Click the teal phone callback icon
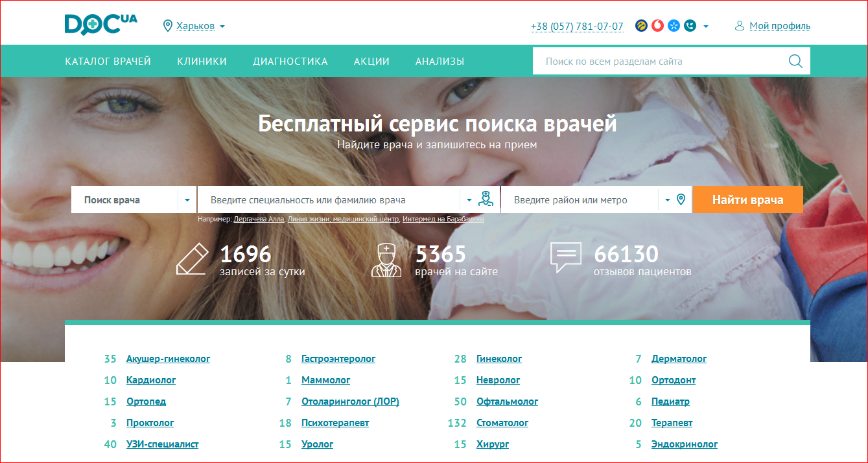Screen dimensions: 868x463 (690, 26)
